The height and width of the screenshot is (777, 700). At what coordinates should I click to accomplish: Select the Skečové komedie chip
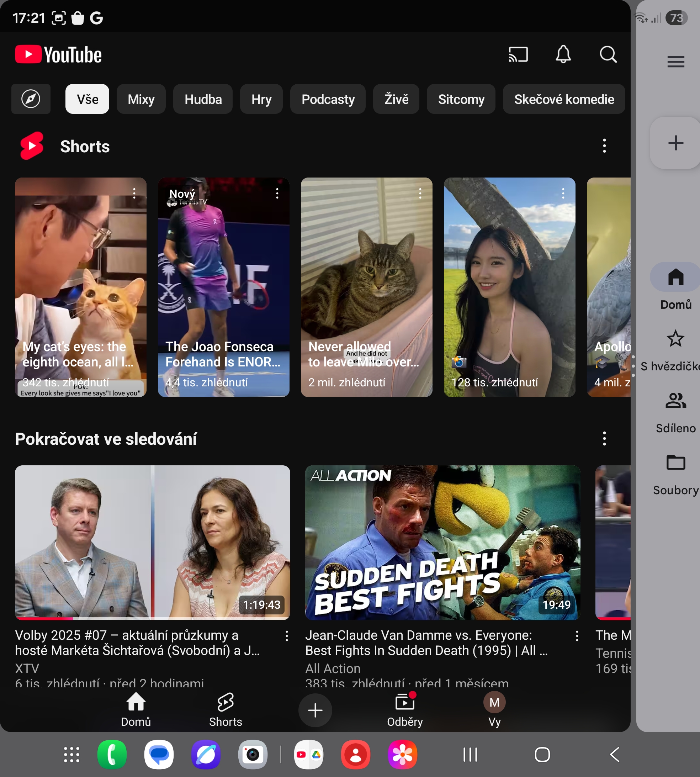(564, 99)
